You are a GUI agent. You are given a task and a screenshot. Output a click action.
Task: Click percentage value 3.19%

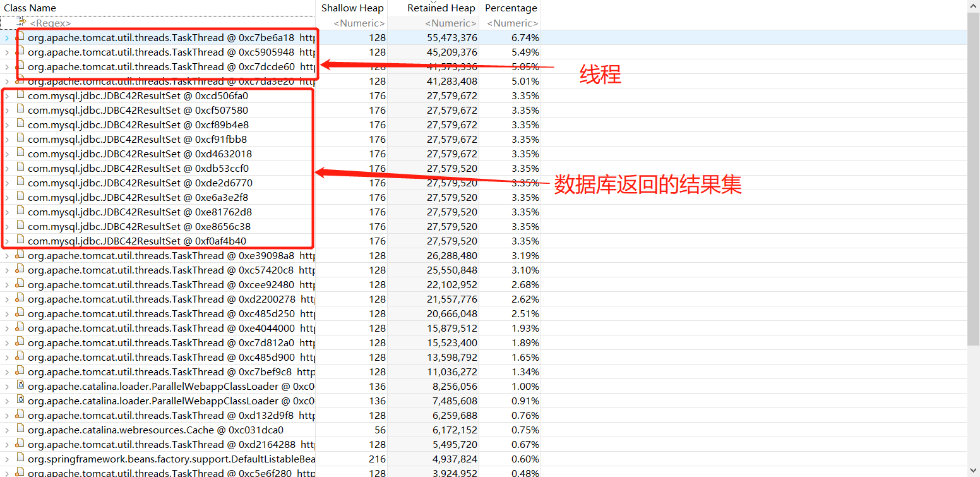point(525,255)
